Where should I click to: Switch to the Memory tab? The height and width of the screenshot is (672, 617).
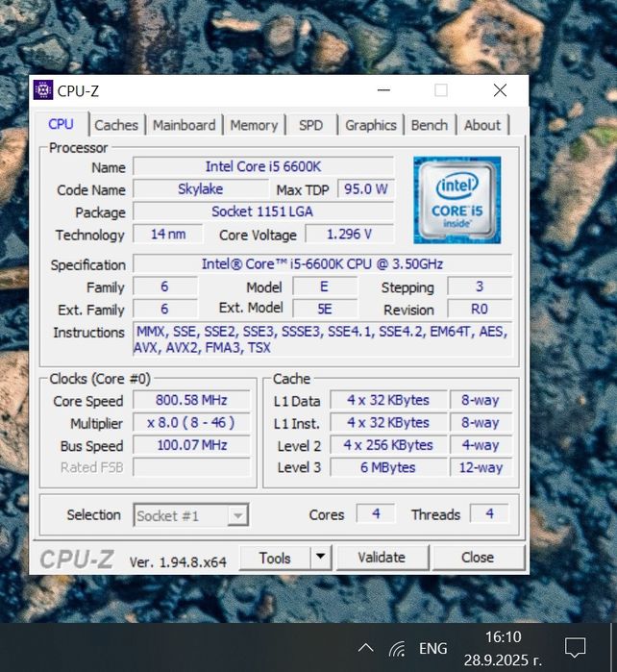(x=254, y=125)
